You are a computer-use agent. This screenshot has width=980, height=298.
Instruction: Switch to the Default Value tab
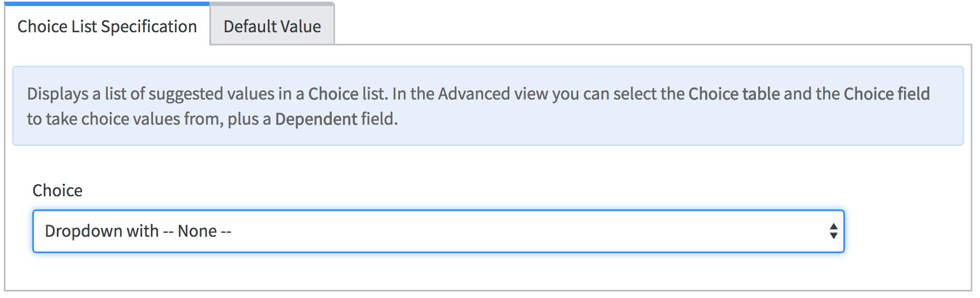tap(272, 26)
